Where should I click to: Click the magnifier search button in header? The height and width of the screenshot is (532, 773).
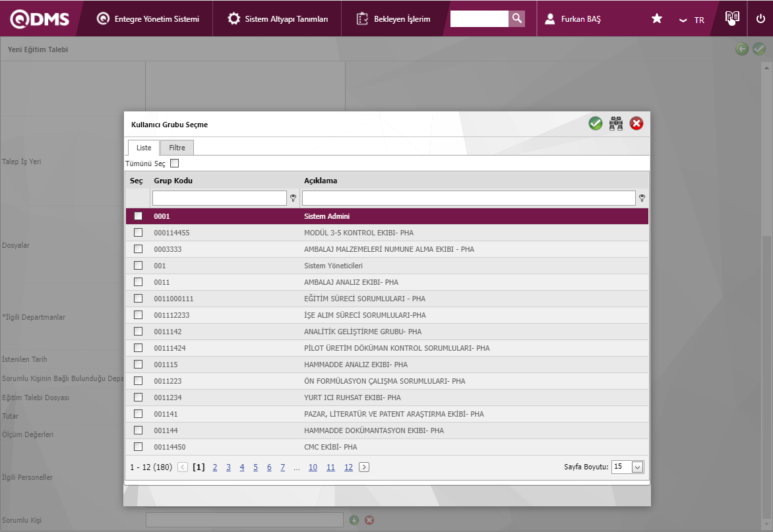517,18
